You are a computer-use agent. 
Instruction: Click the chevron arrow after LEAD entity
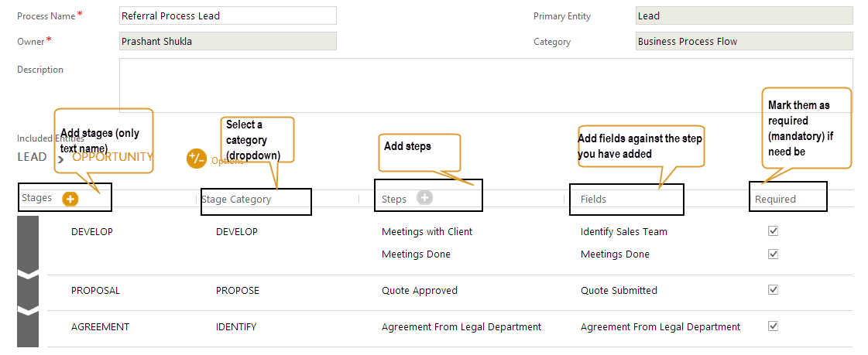[60, 159]
